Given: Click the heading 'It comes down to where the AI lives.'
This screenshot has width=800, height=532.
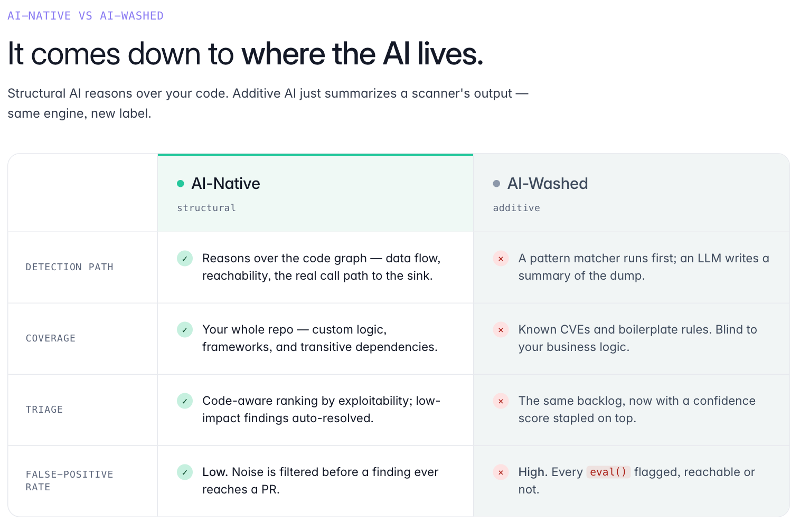Looking at the screenshot, I should [x=246, y=54].
